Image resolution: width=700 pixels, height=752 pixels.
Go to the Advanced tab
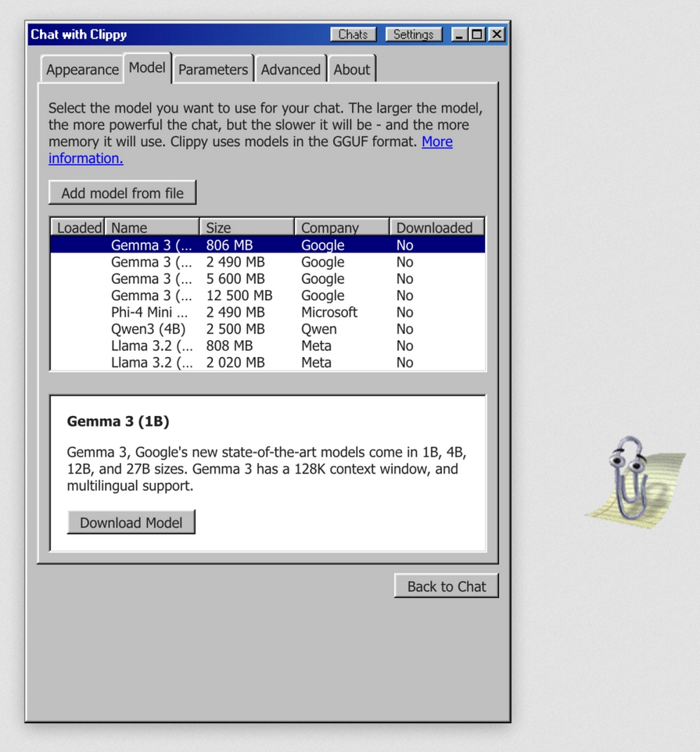pos(291,70)
